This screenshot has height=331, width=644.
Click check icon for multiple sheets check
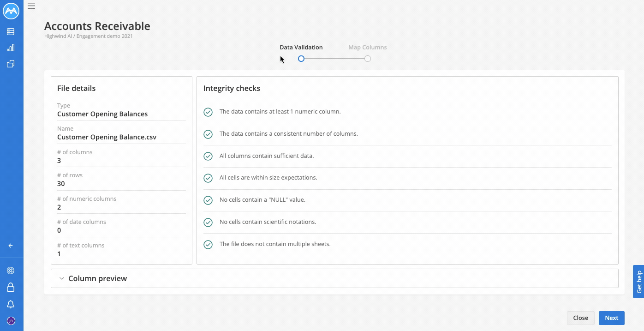pos(208,244)
